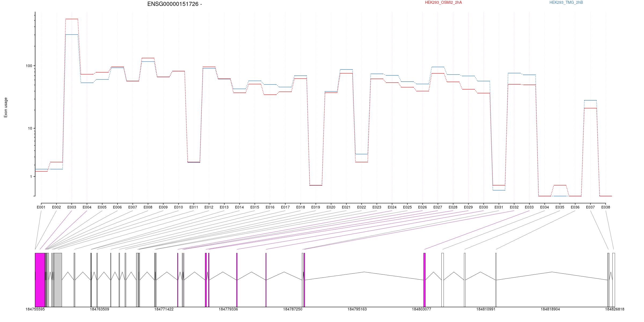Click exon label E002
The height and width of the screenshot is (322, 644).
coord(56,207)
